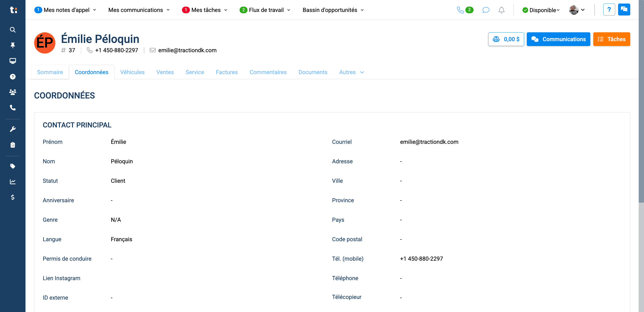This screenshot has width=644, height=312.
Task: Open the chat bubble icon in header
Action: (x=486, y=10)
